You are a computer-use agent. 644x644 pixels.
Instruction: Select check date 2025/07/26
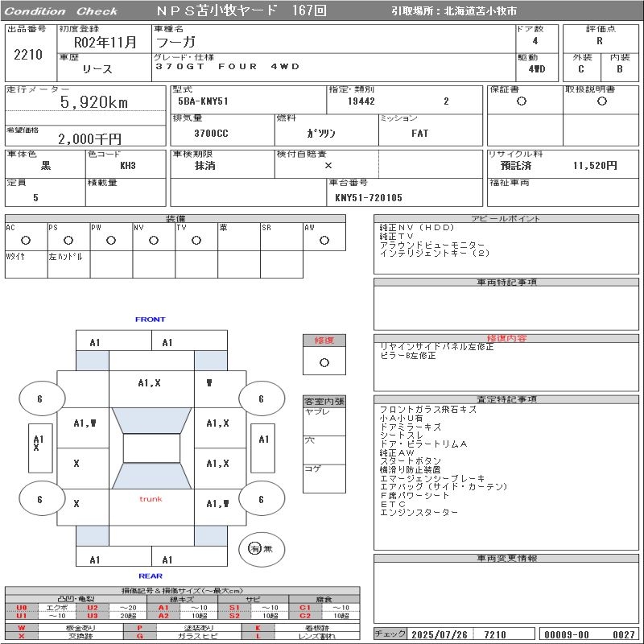440,634
